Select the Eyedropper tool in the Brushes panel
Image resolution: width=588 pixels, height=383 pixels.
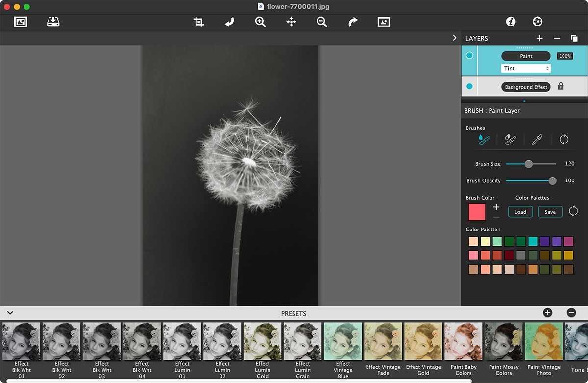(537, 140)
